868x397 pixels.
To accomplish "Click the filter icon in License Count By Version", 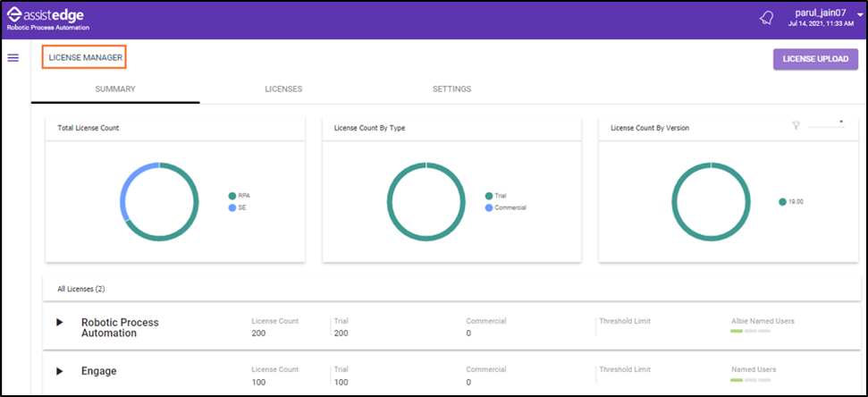I will click(x=795, y=126).
